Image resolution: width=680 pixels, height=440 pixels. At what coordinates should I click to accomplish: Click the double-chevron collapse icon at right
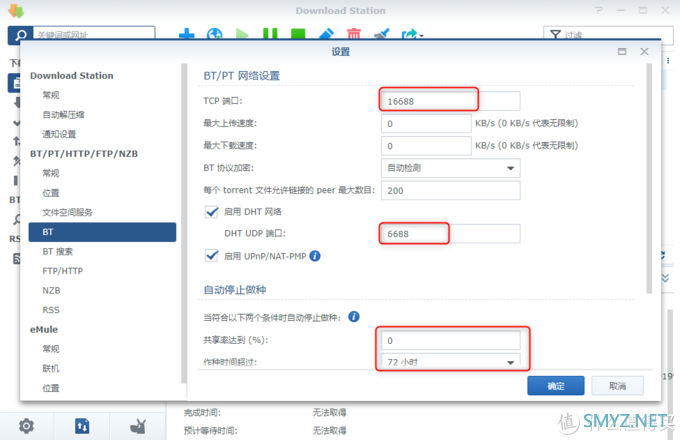(x=666, y=278)
